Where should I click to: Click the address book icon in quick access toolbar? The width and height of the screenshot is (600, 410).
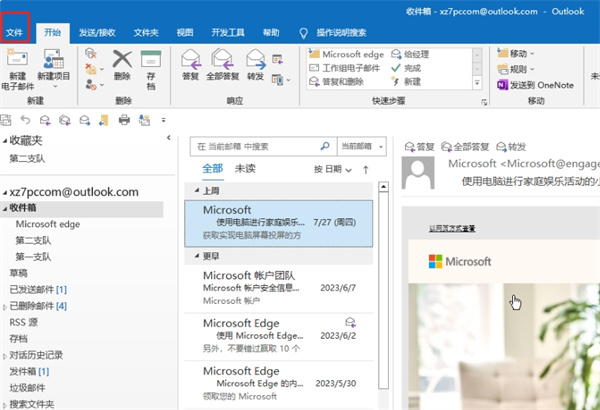click(144, 120)
